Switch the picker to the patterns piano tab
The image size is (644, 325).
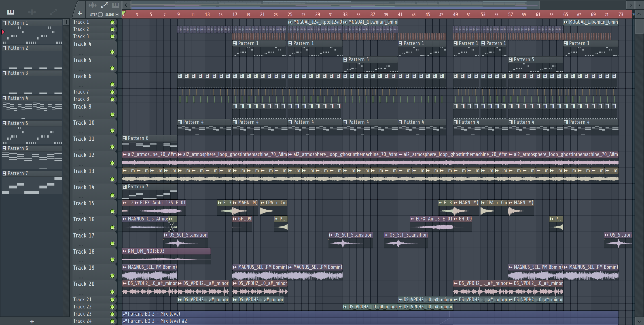[11, 12]
